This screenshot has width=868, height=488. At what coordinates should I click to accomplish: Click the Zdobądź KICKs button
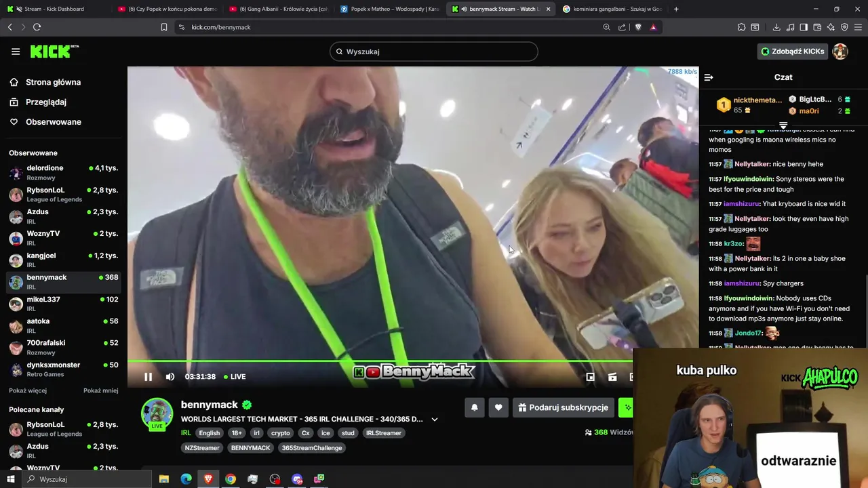coord(792,52)
